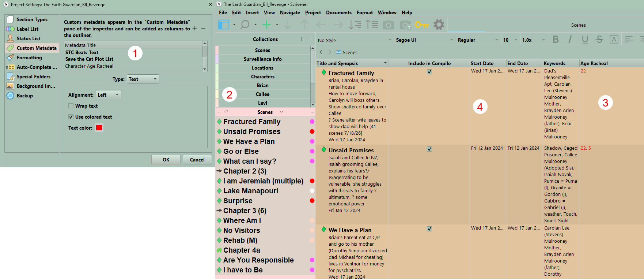The width and height of the screenshot is (644, 279).
Task: Remove custom metadata field with the minus icon
Action: coord(204,29)
